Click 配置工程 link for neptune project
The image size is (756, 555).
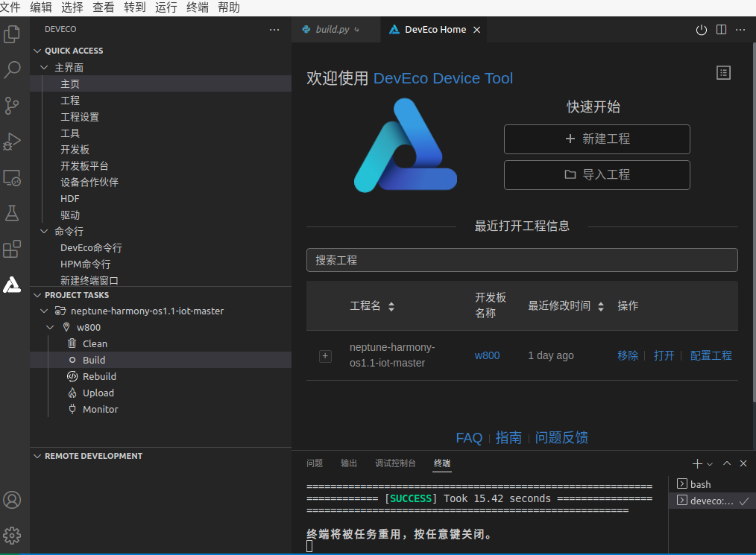point(711,355)
